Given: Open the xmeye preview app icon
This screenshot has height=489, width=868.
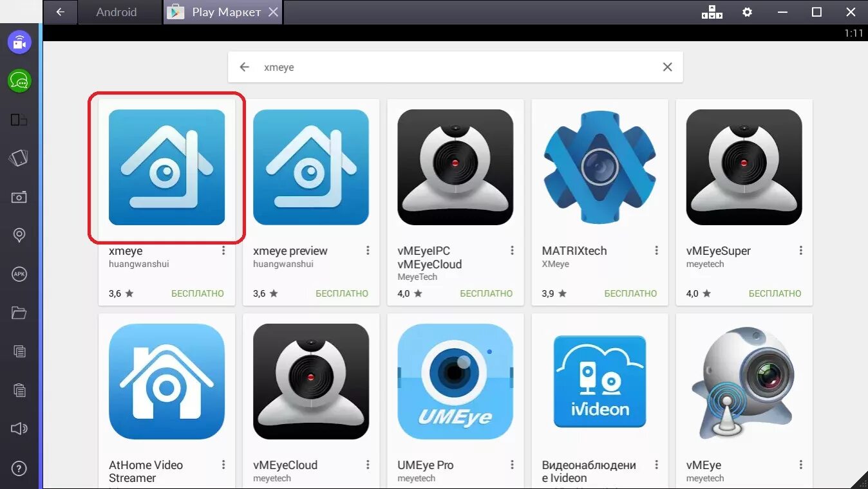Looking at the screenshot, I should [x=311, y=167].
